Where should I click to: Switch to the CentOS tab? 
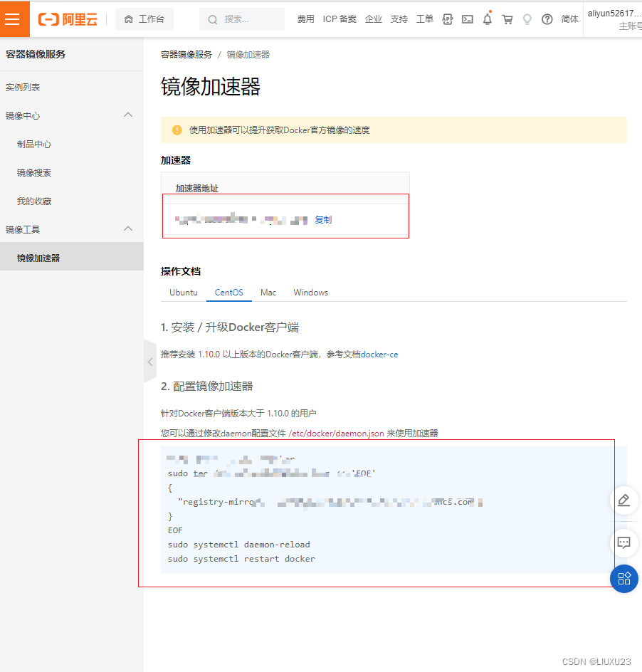click(229, 293)
